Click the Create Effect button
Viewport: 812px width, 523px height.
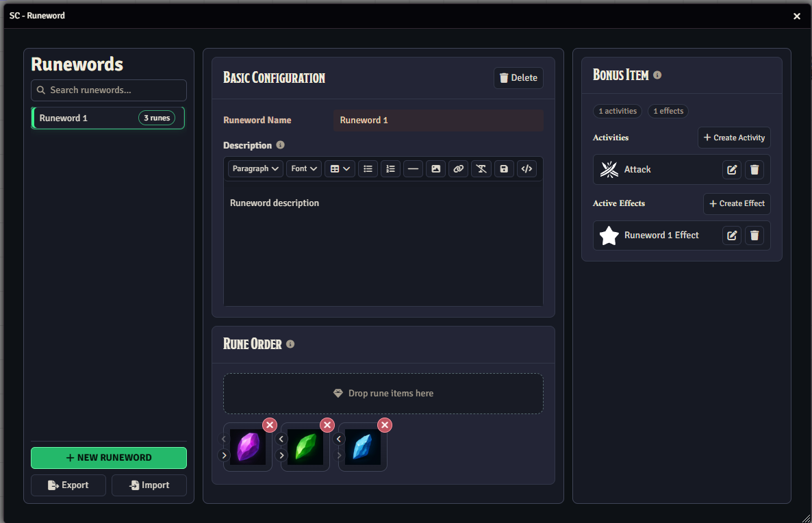coord(737,203)
